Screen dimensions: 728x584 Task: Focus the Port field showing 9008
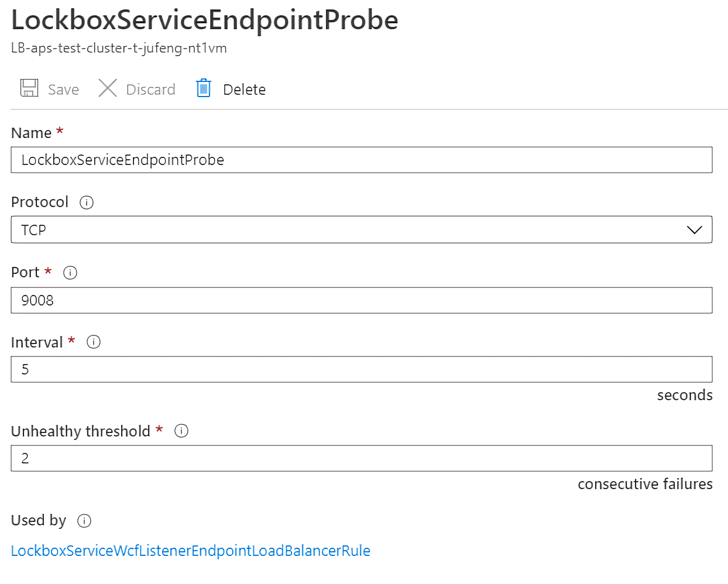pyautogui.click(x=362, y=300)
